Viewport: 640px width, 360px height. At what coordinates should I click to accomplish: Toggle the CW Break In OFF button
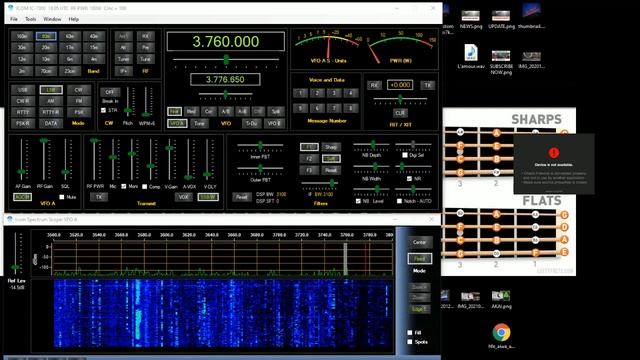110,92
